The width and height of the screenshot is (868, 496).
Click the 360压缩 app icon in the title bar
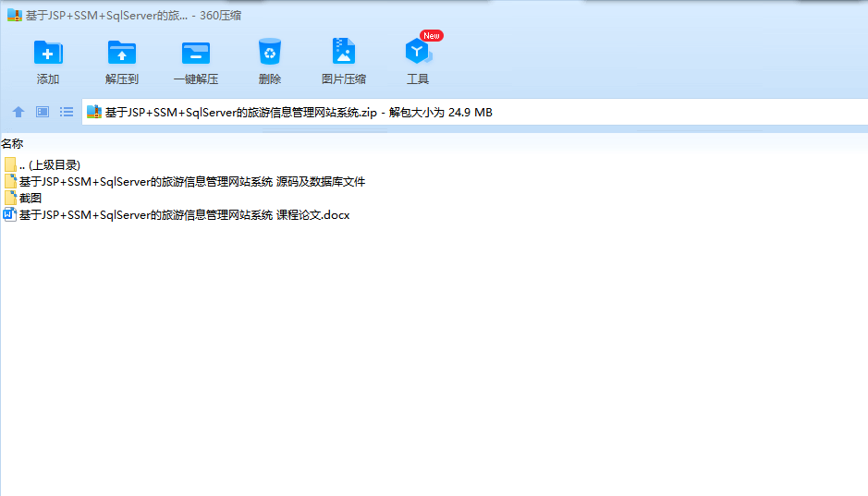tap(15, 15)
